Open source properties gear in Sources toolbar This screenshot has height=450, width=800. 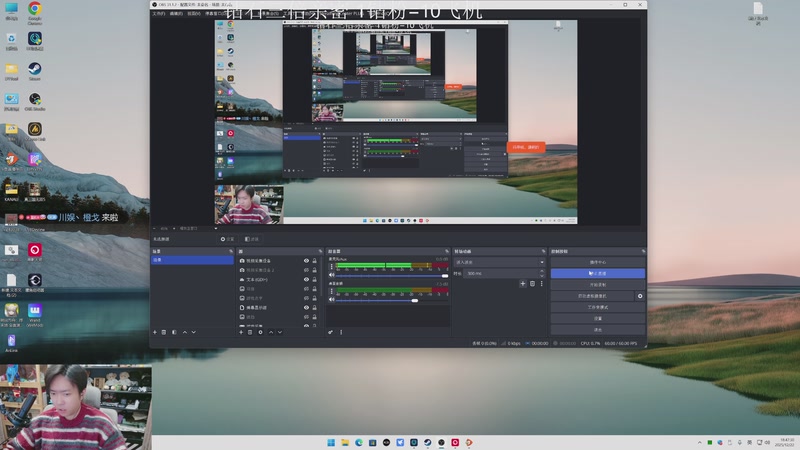[260, 332]
